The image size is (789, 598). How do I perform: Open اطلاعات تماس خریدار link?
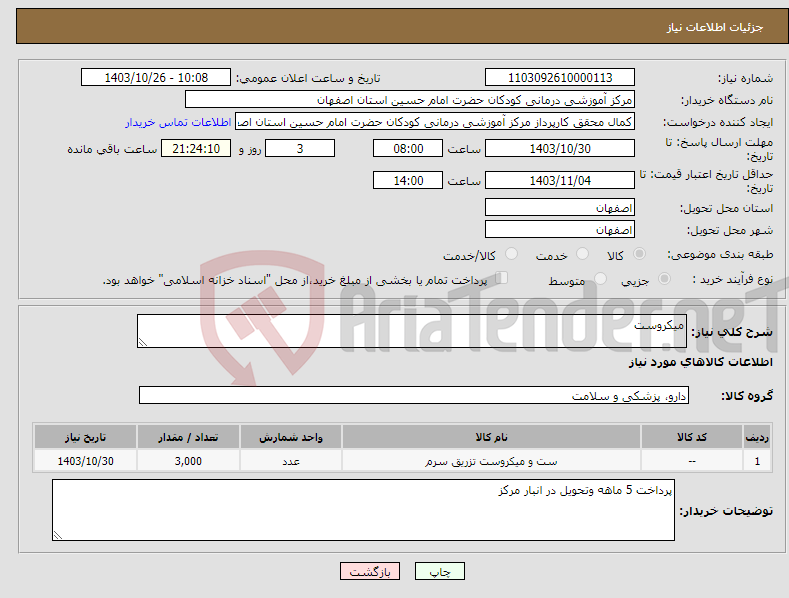178,122
